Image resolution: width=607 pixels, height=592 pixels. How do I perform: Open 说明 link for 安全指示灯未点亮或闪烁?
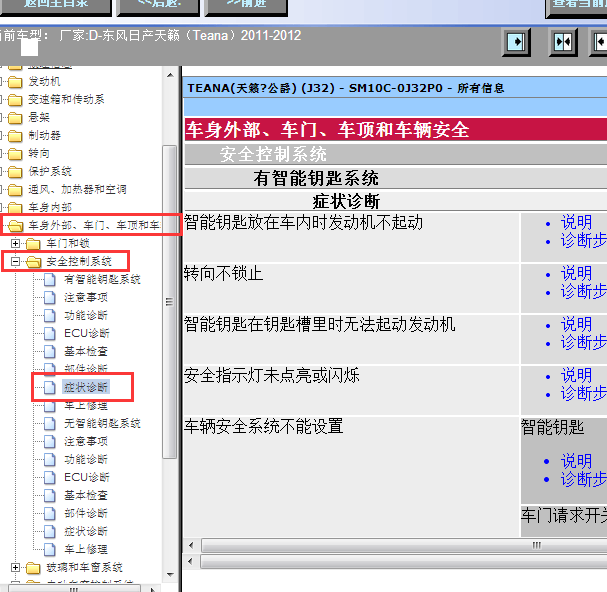576,376
